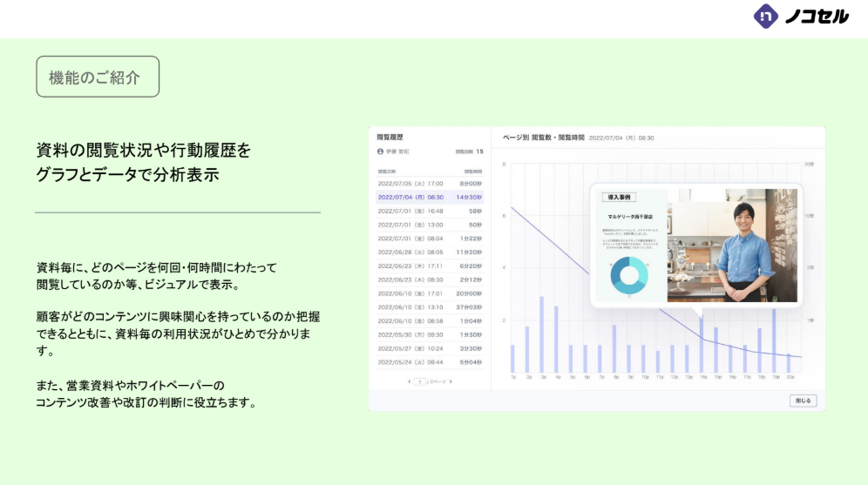Image resolution: width=868 pixels, height=485 pixels.
Task: Go to previous page with left chevron
Action: [x=409, y=381]
